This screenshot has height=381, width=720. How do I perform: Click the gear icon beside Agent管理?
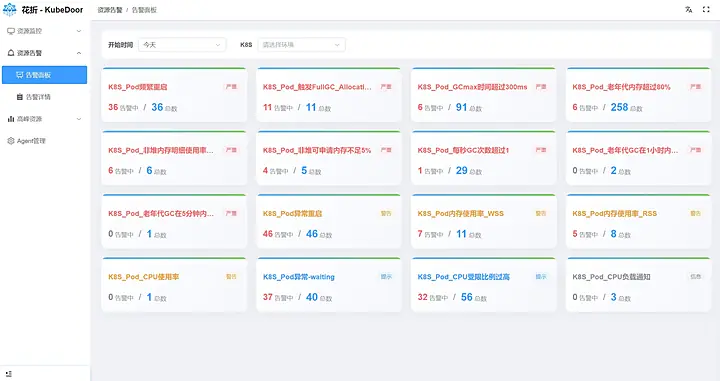[11, 141]
